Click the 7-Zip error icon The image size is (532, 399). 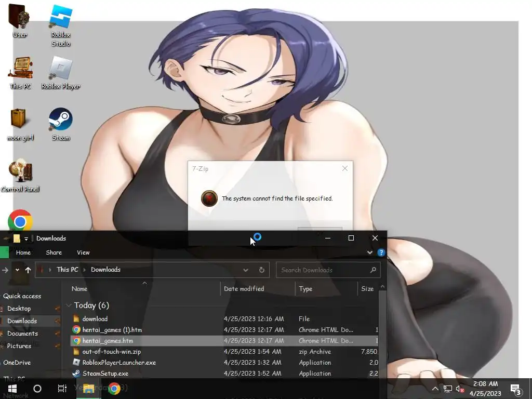[209, 198]
